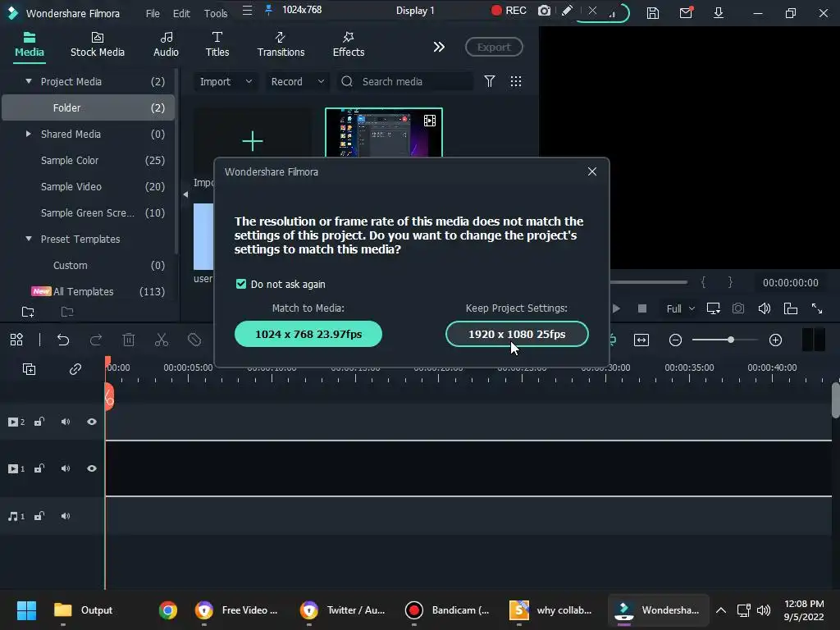Click the redo arrow in timeline toolbar
The width and height of the screenshot is (840, 630).
[96, 340]
